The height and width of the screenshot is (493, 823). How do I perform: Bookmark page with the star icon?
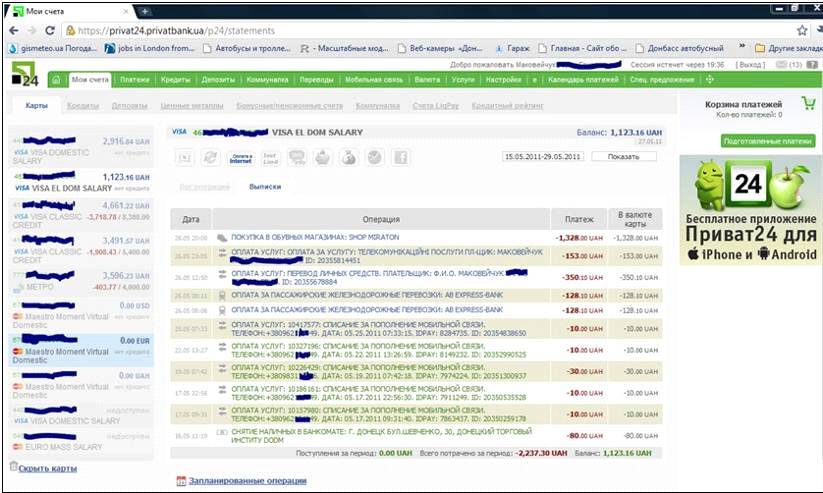pyautogui.click(x=798, y=31)
